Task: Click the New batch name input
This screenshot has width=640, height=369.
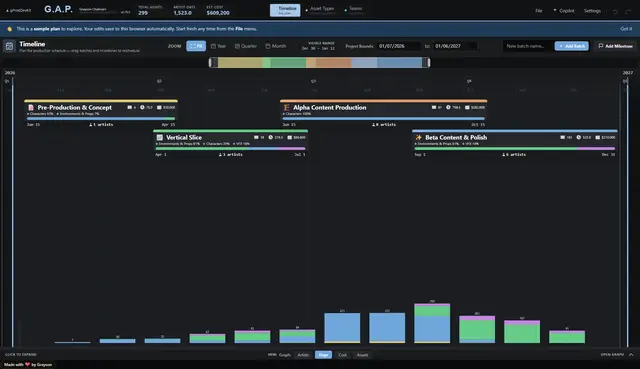Action: [x=528, y=46]
